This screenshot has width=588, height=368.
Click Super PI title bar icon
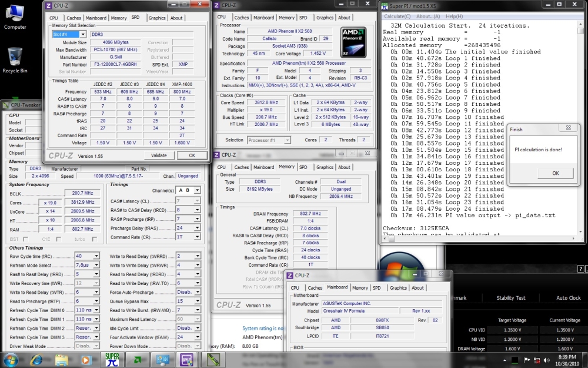pyautogui.click(x=385, y=6)
